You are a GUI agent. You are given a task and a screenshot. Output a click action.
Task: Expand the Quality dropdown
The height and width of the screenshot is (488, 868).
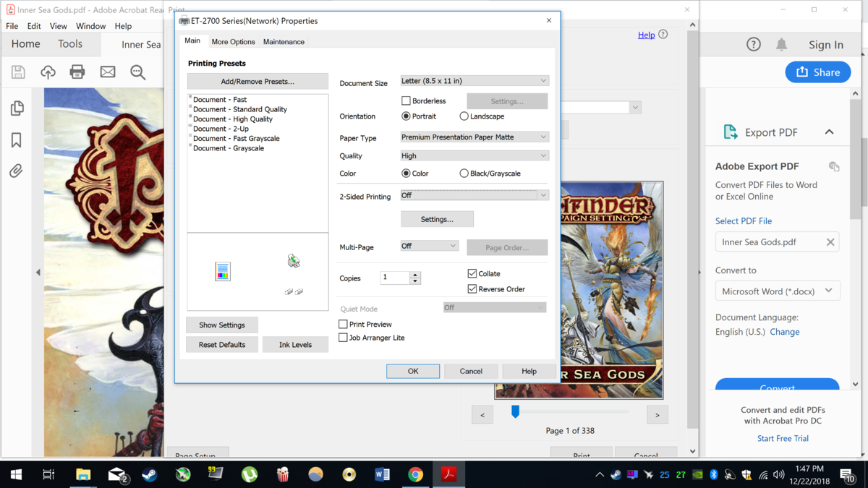[x=474, y=156]
